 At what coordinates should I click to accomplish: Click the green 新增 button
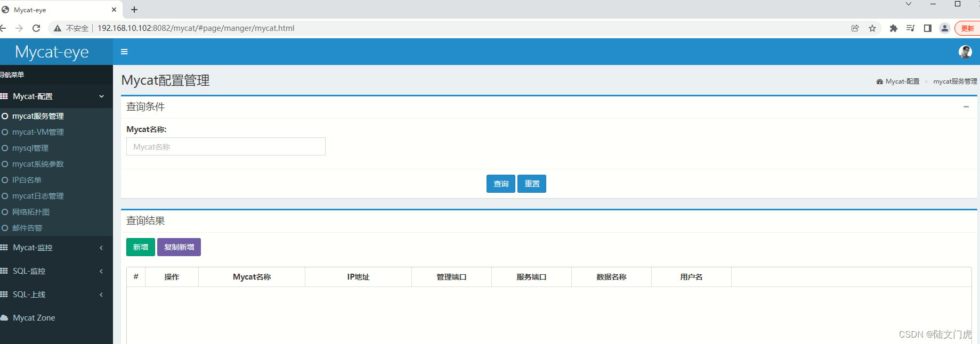click(141, 247)
